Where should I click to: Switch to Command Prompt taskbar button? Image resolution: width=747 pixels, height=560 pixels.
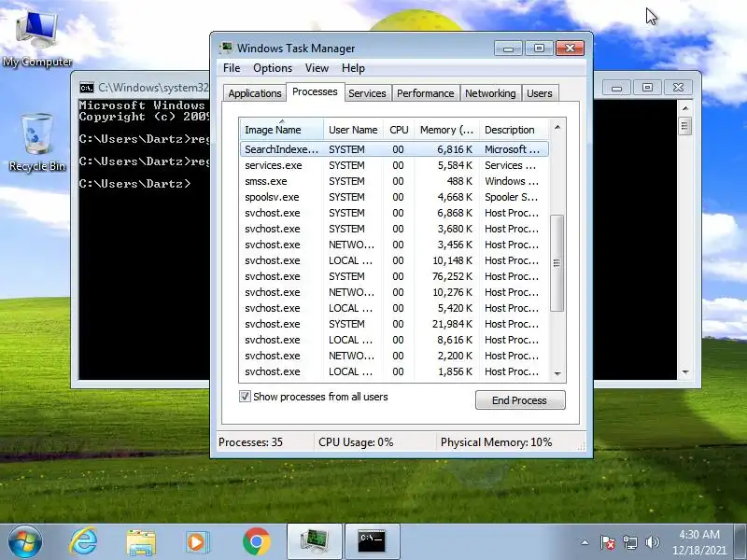(372, 541)
